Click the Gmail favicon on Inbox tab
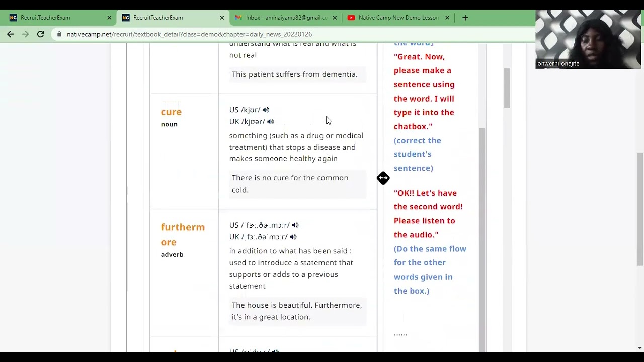 pyautogui.click(x=238, y=18)
